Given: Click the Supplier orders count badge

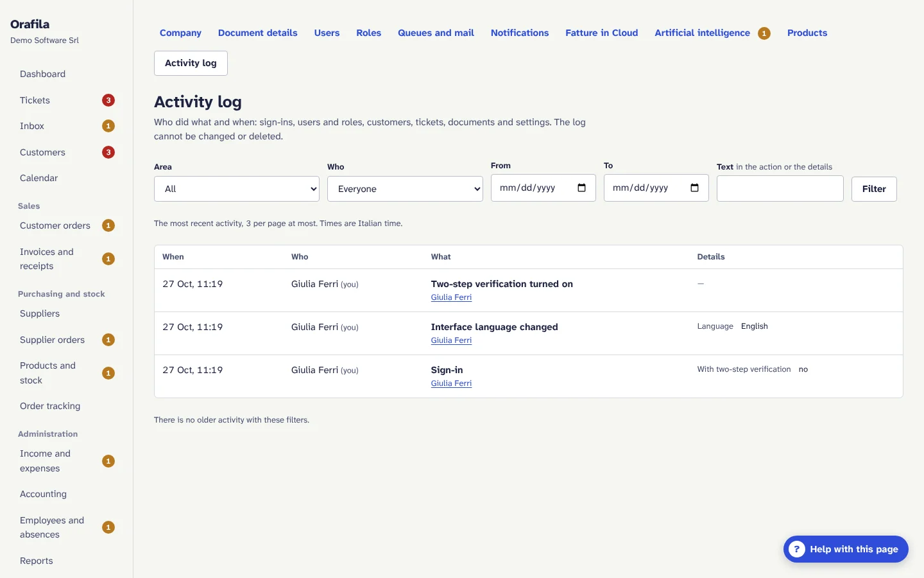Looking at the screenshot, I should tap(108, 340).
